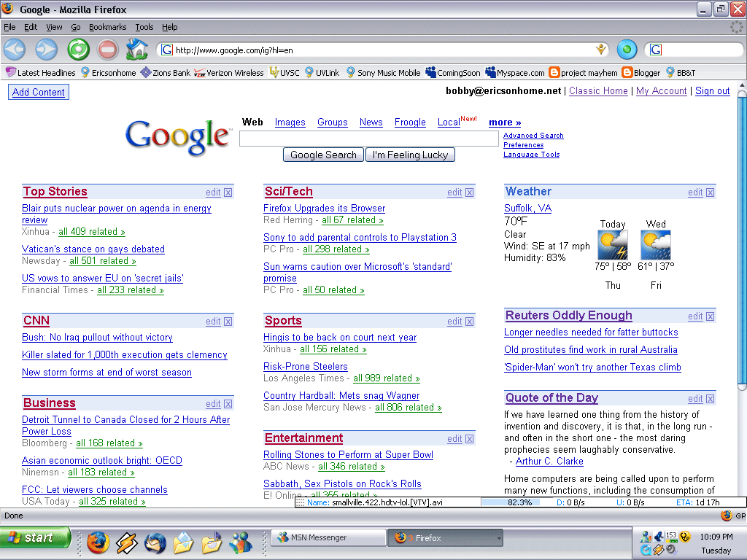
Task: Open the Myspace.com bookmark
Action: tap(514, 73)
